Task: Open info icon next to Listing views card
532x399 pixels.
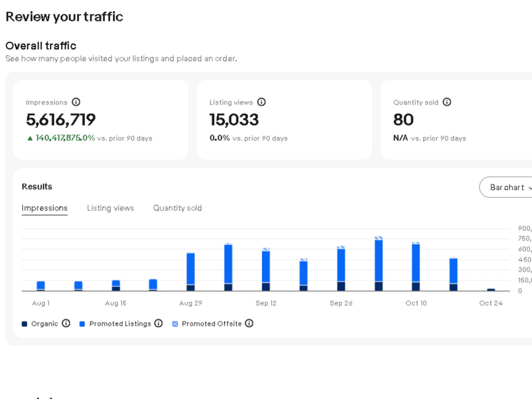Action: [261, 102]
